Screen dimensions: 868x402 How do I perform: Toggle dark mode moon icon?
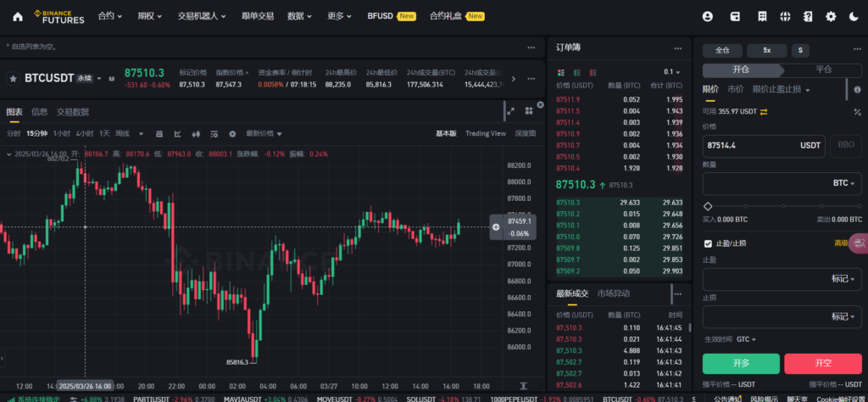tap(854, 17)
